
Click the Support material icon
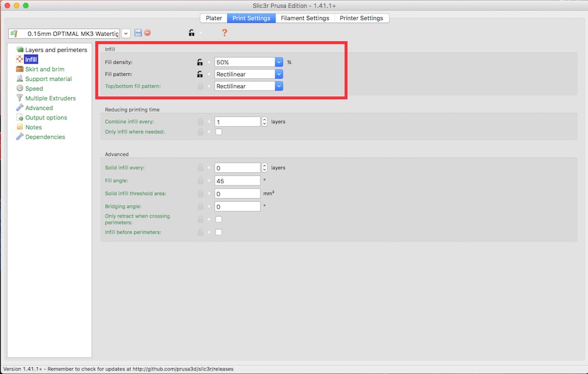pos(20,79)
